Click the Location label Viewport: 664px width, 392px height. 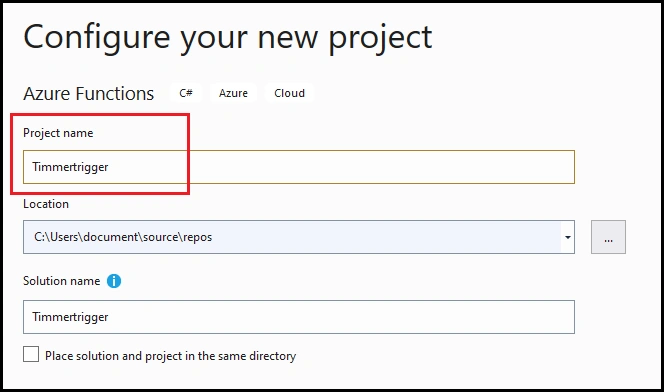pyautogui.click(x=46, y=204)
